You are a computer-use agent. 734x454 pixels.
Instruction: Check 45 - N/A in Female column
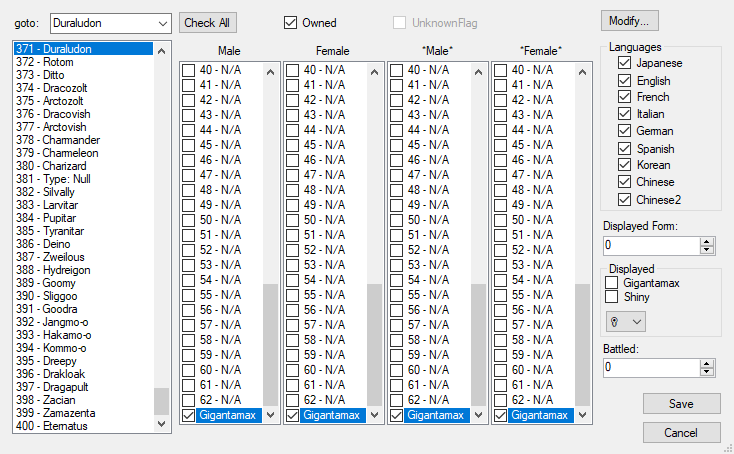[x=293, y=145]
